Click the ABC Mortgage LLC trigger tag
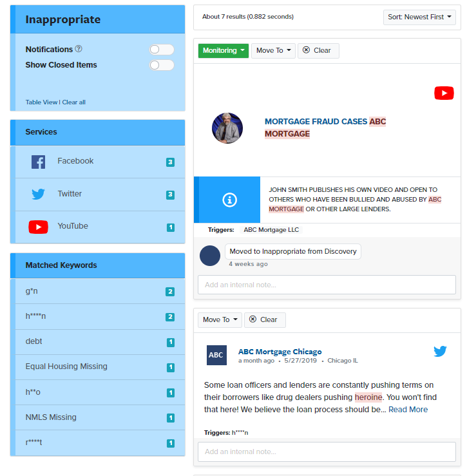This screenshot has height=476, width=467. point(271,230)
